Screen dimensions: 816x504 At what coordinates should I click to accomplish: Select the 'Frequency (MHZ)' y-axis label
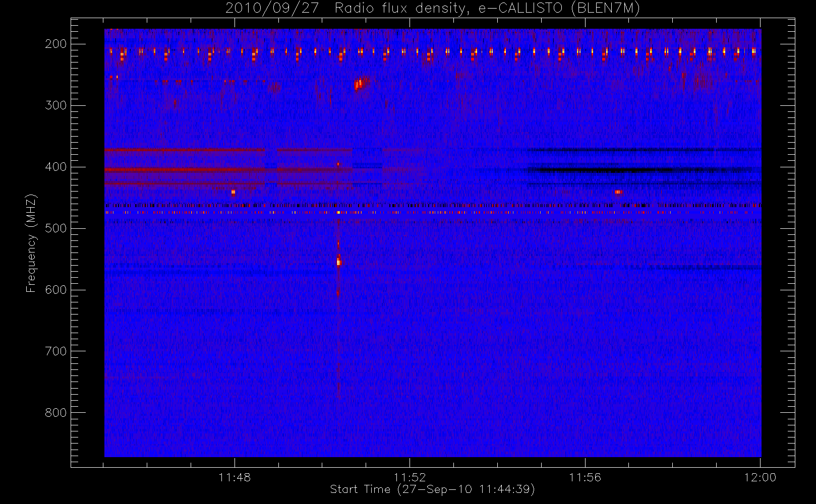(x=31, y=243)
